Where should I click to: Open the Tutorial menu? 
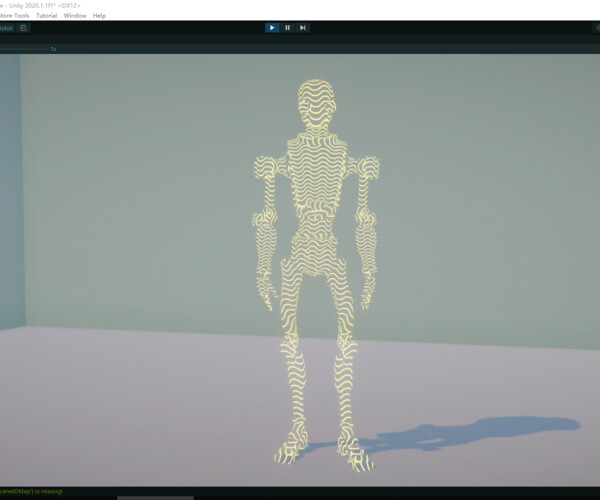tap(46, 16)
